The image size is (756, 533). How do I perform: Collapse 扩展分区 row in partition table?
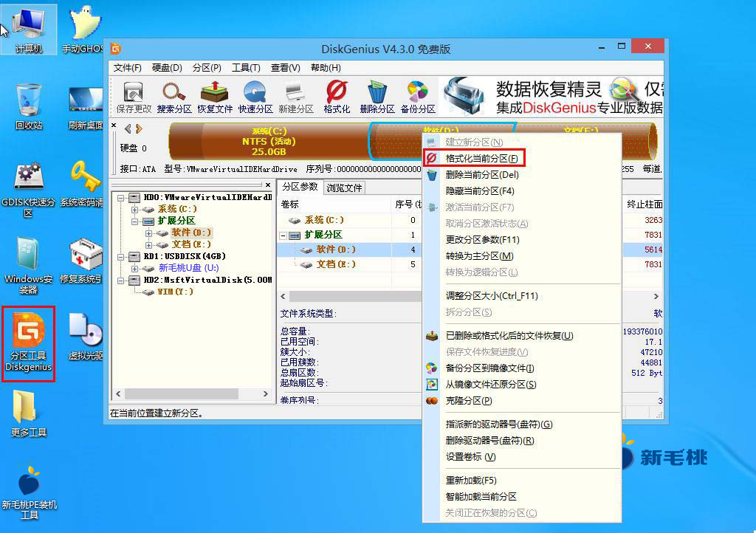(283, 235)
